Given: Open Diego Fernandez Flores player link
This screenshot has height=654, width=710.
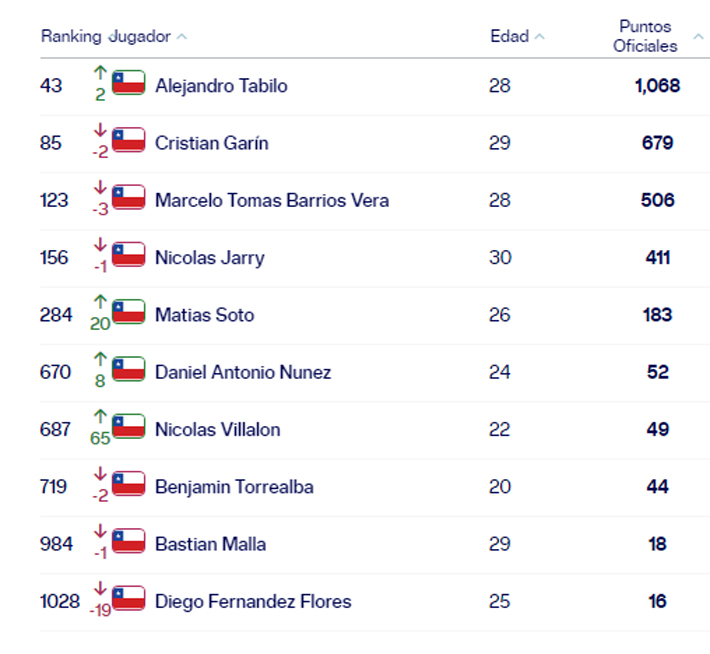Looking at the screenshot, I should 253,602.
